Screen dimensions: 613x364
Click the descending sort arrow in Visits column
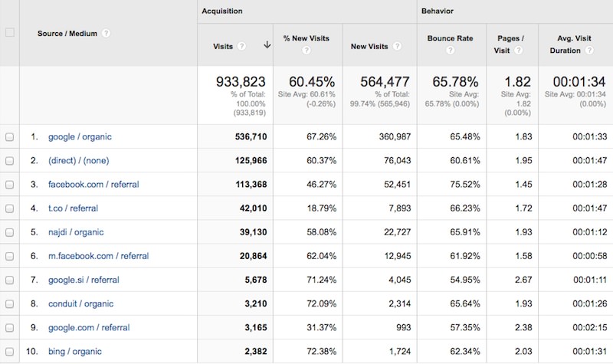[x=267, y=45]
